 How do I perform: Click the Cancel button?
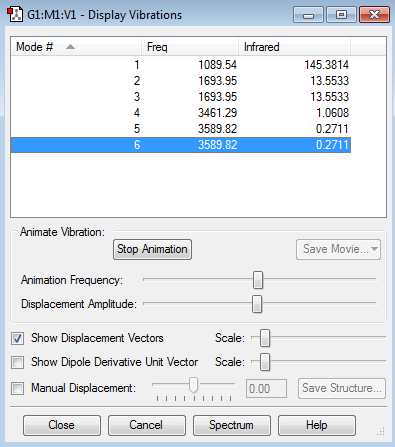147,425
